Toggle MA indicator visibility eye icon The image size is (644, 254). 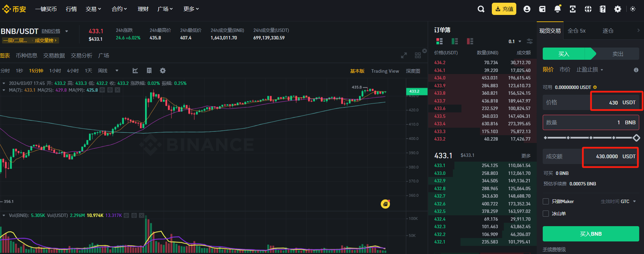102,90
